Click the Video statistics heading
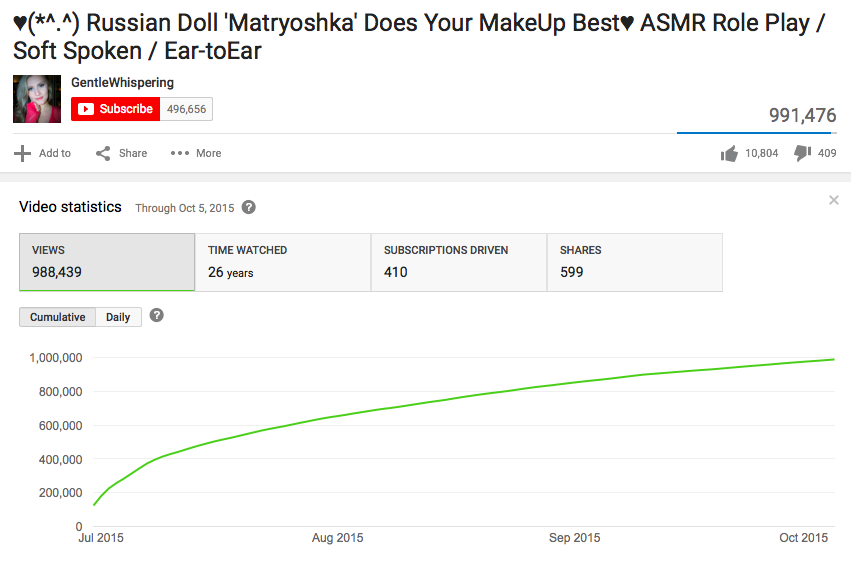851x576 pixels. pyautogui.click(x=70, y=207)
